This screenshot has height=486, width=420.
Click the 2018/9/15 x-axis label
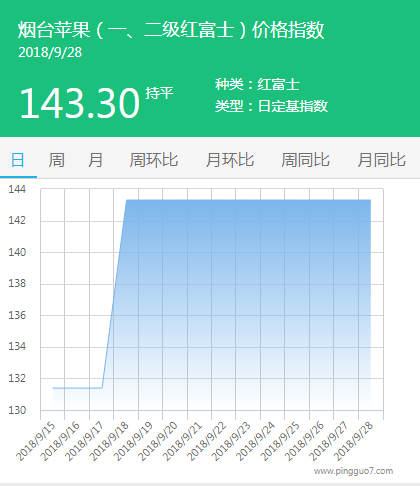pos(35,441)
